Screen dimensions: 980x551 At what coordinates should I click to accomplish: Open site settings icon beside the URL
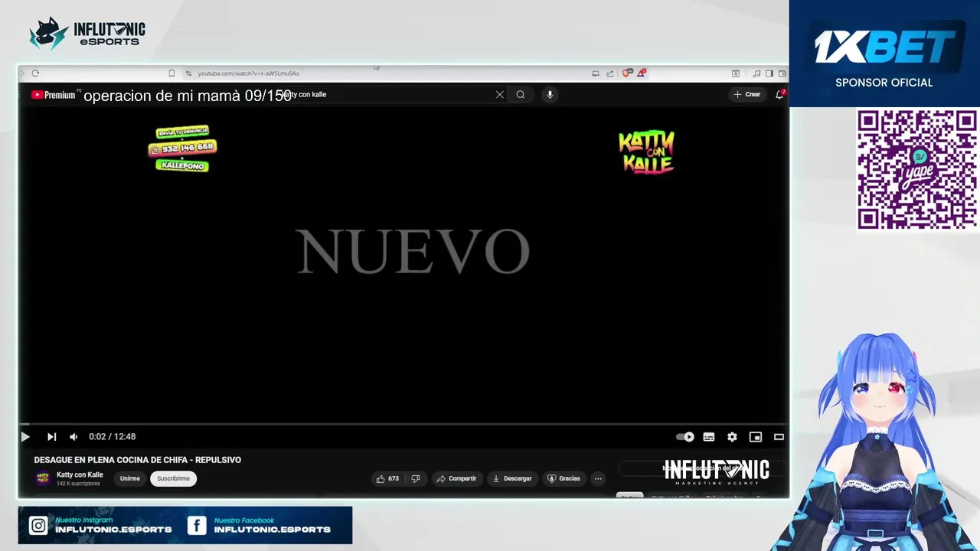coord(188,73)
